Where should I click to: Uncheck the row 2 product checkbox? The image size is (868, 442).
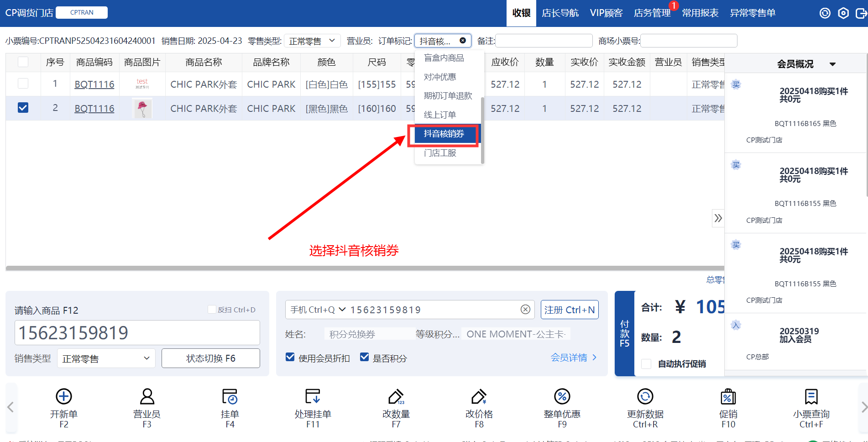(23, 108)
